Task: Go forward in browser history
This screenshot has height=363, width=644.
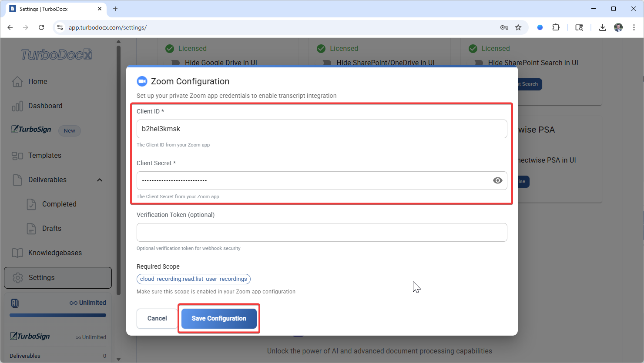Action: [26, 27]
